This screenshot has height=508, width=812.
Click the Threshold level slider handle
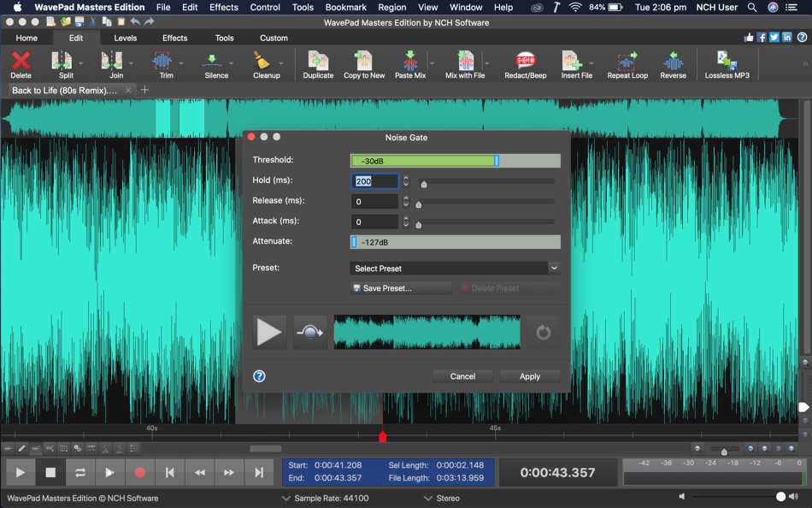[497, 161]
